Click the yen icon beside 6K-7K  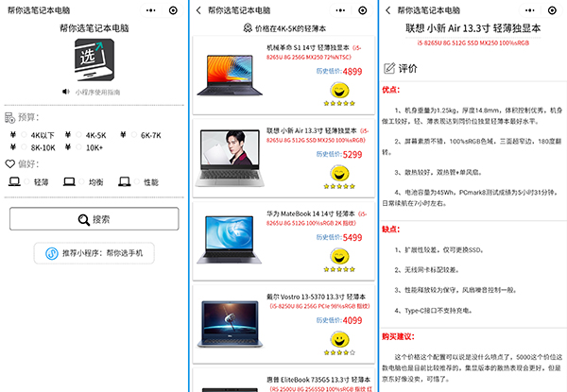point(123,135)
